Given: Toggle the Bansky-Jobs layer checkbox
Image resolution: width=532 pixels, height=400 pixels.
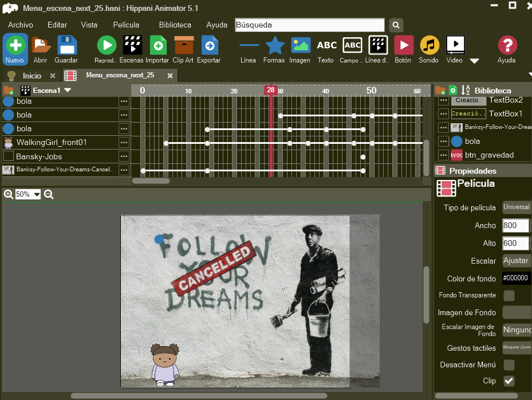Looking at the screenshot, I should (x=8, y=156).
